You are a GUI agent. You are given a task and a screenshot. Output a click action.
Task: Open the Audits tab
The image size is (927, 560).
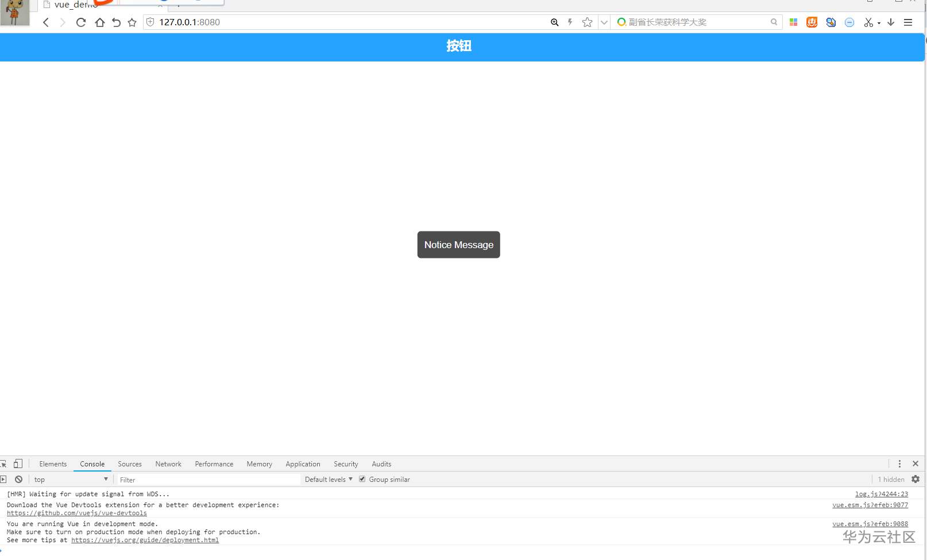tap(381, 464)
